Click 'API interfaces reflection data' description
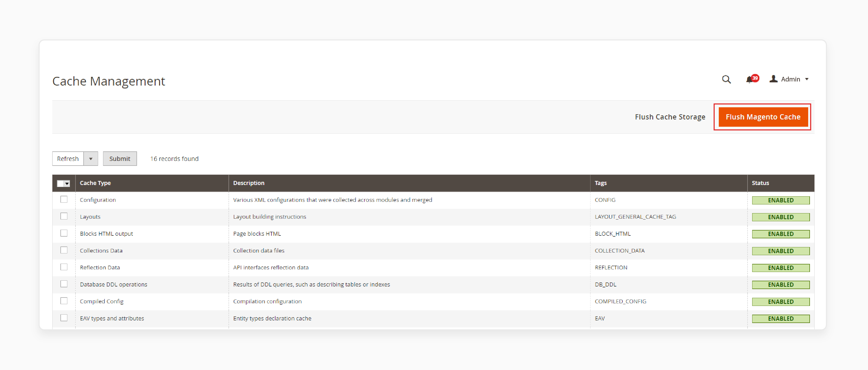The image size is (868, 370). pyautogui.click(x=271, y=267)
